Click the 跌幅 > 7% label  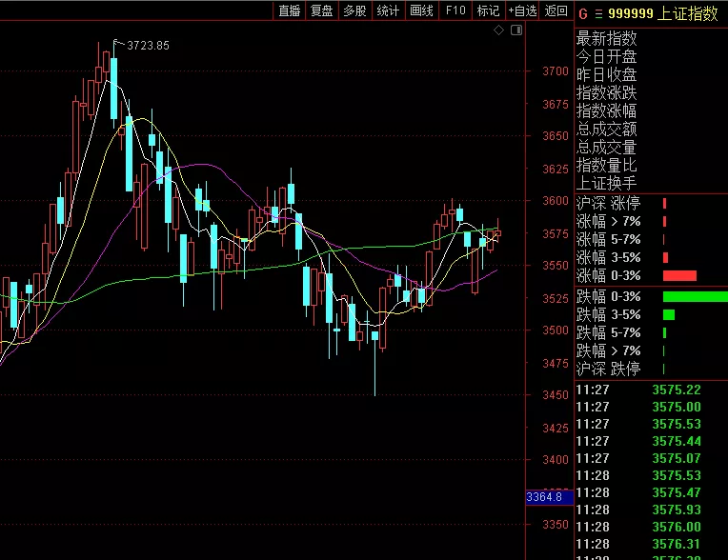609,350
